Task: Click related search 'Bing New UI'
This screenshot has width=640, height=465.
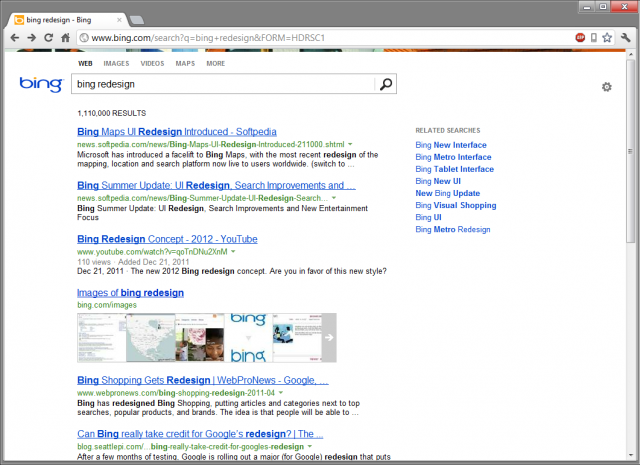Action: 438,181
